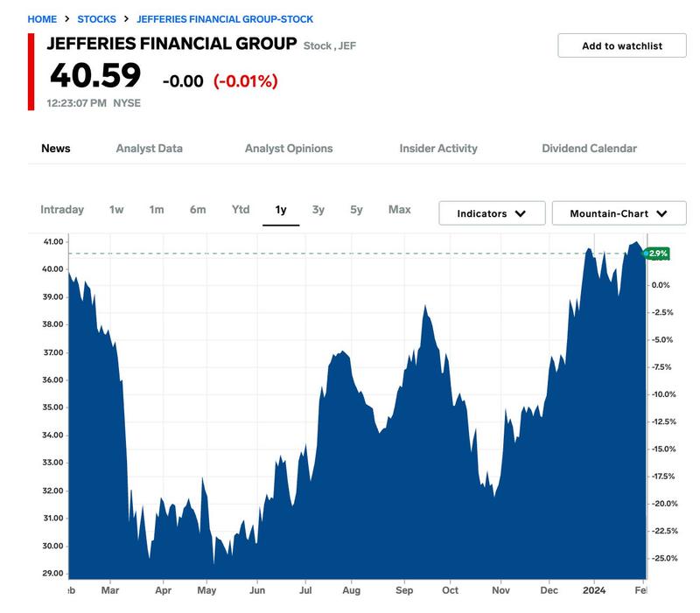
Task: Open the Jefferies Financial Group-Stock breadcrumb
Action: pyautogui.click(x=225, y=19)
